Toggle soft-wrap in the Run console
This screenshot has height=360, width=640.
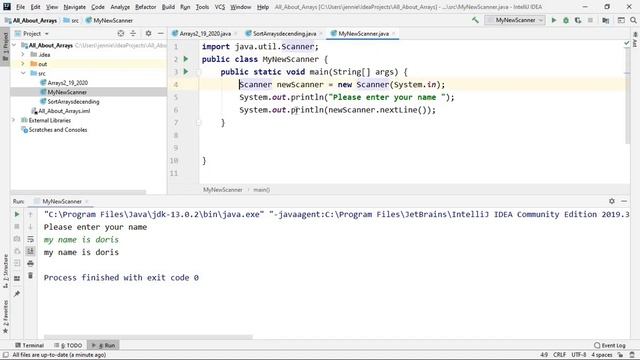tap(30, 239)
